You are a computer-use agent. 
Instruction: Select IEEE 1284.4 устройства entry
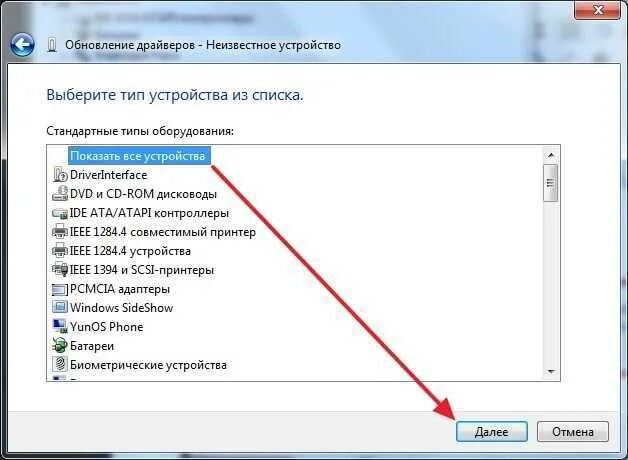pyautogui.click(x=130, y=251)
